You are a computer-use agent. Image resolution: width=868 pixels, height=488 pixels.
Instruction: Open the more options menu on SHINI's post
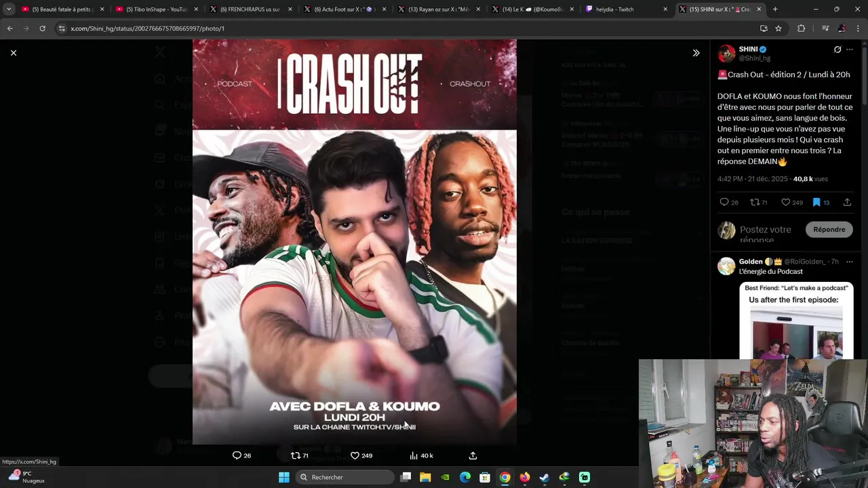click(850, 49)
